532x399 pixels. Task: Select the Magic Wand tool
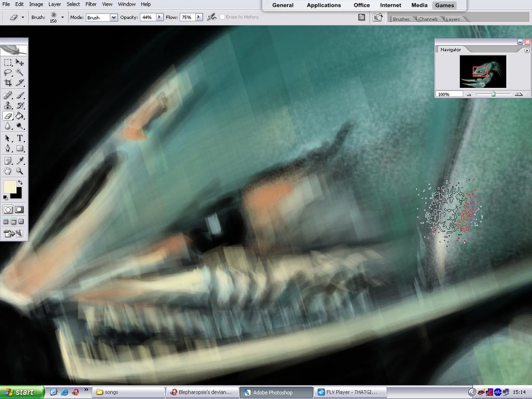click(20, 72)
